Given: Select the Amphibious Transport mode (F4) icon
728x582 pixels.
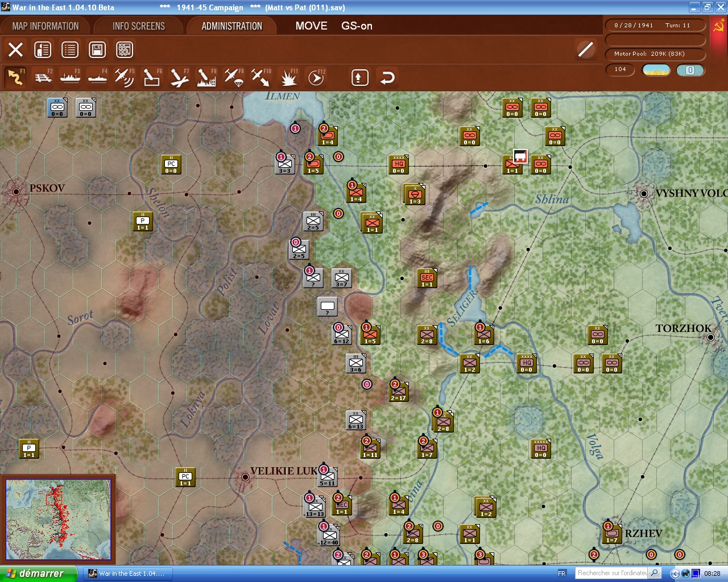Looking at the screenshot, I should click(97, 77).
